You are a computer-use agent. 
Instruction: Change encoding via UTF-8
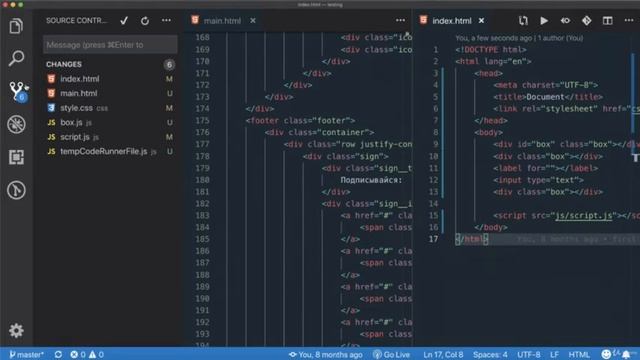529,354
